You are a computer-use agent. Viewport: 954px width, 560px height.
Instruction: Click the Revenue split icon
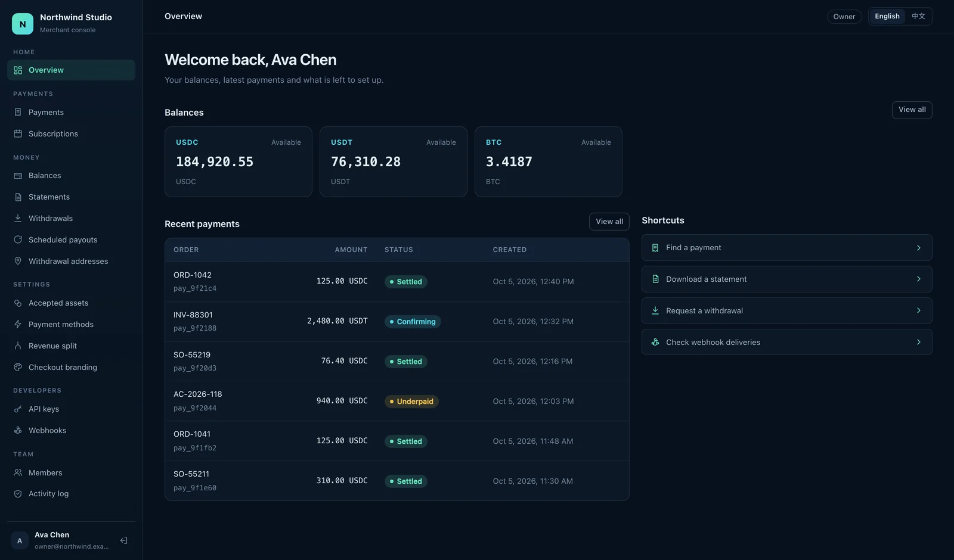18,346
